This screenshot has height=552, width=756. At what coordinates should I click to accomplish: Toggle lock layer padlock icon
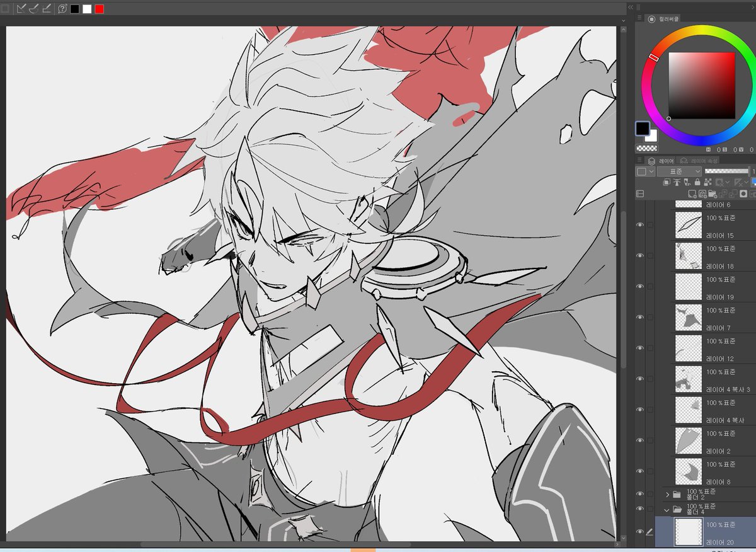click(697, 183)
